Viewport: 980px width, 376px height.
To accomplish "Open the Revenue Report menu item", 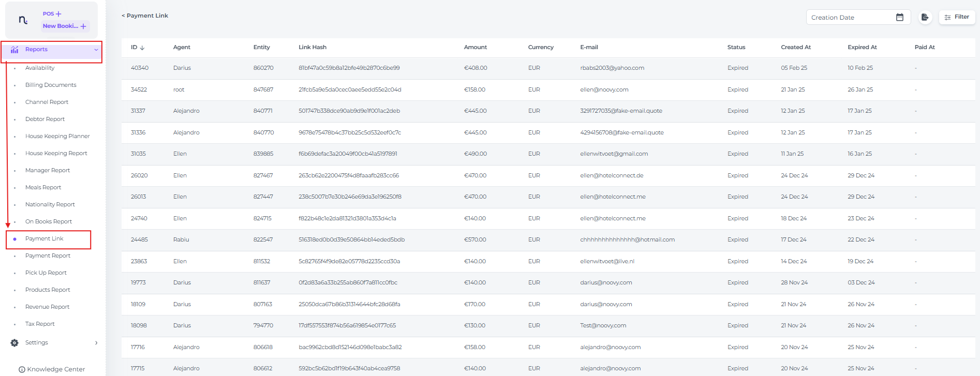I will (47, 307).
